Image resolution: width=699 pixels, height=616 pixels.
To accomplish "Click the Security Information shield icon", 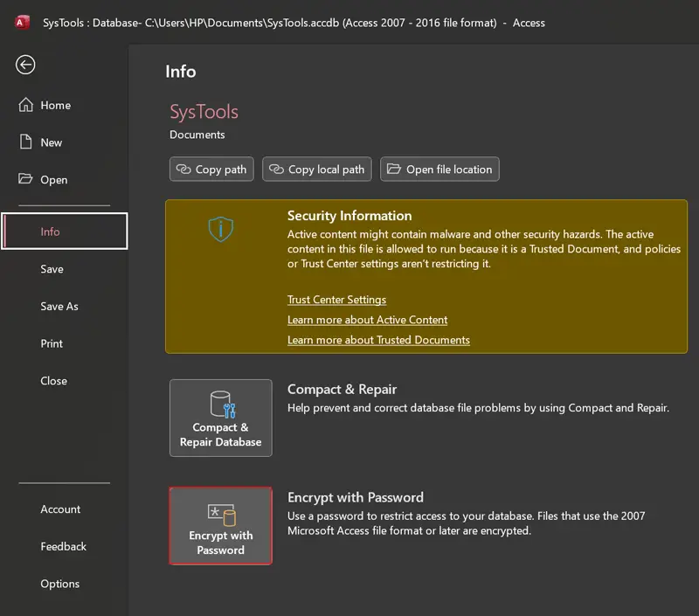I will tap(220, 229).
